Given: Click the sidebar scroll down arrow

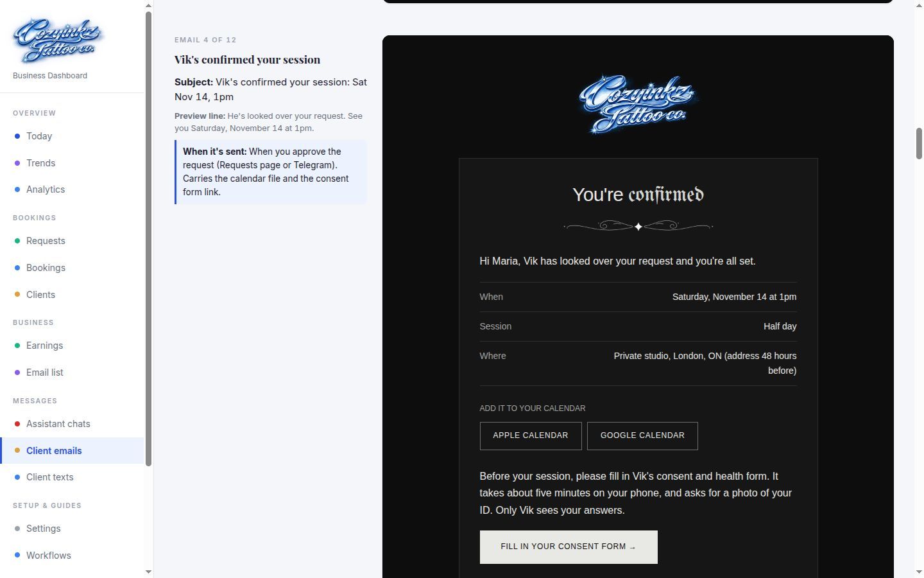Looking at the screenshot, I should pyautogui.click(x=149, y=572).
